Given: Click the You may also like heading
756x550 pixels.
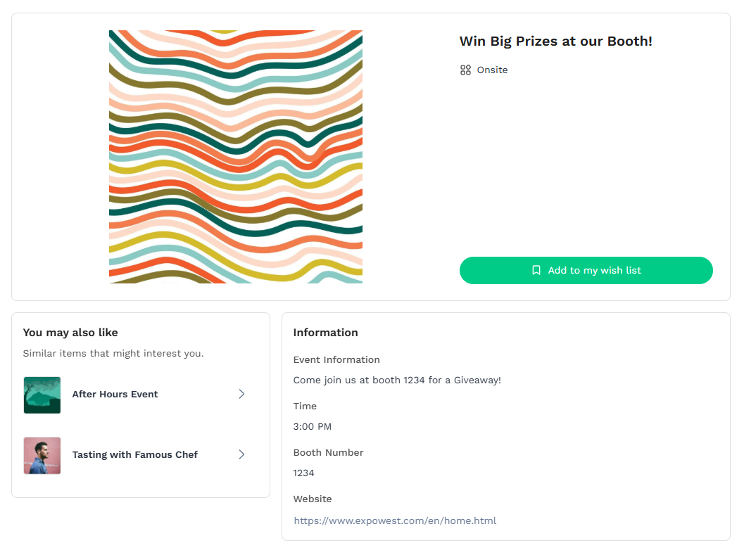Looking at the screenshot, I should [x=70, y=332].
